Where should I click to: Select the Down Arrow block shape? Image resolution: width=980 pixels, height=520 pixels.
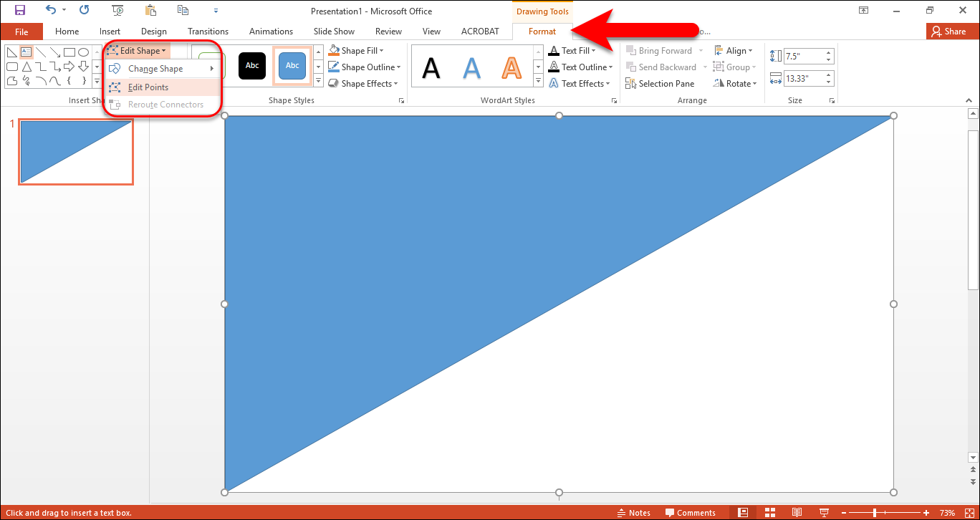(x=83, y=67)
